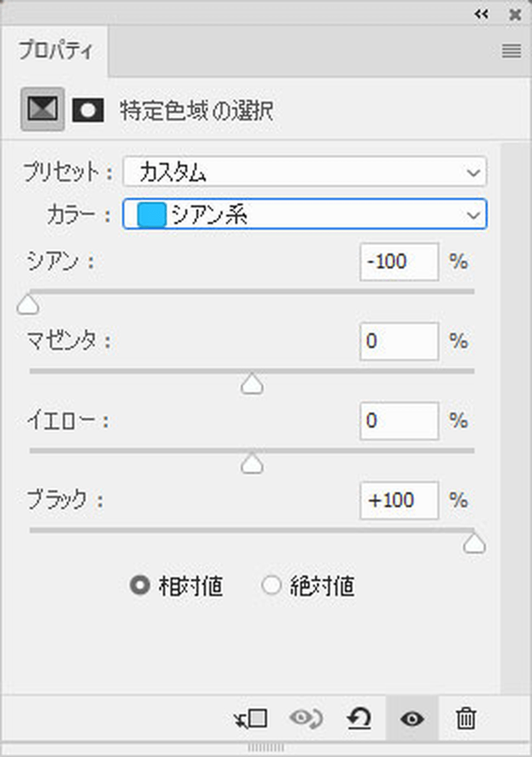The width and height of the screenshot is (532, 757).
Task: Select the layer mask icon
Action: 87,111
